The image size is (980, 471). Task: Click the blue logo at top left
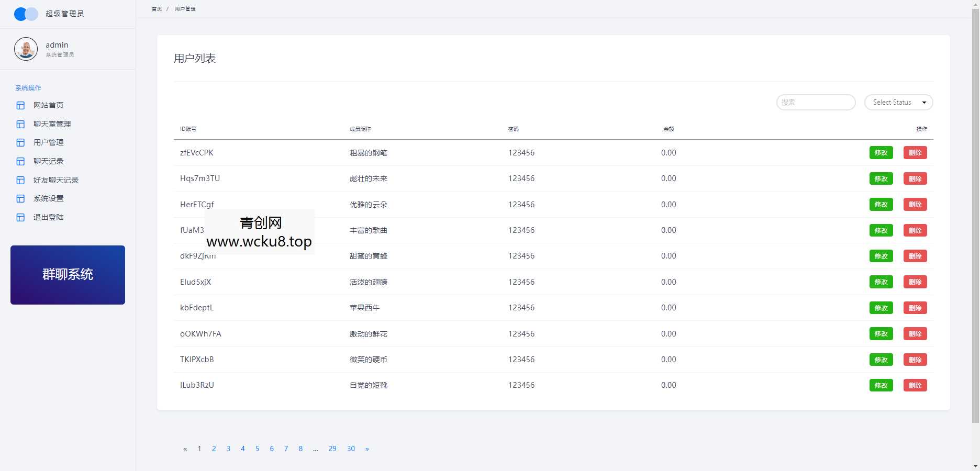click(26, 14)
